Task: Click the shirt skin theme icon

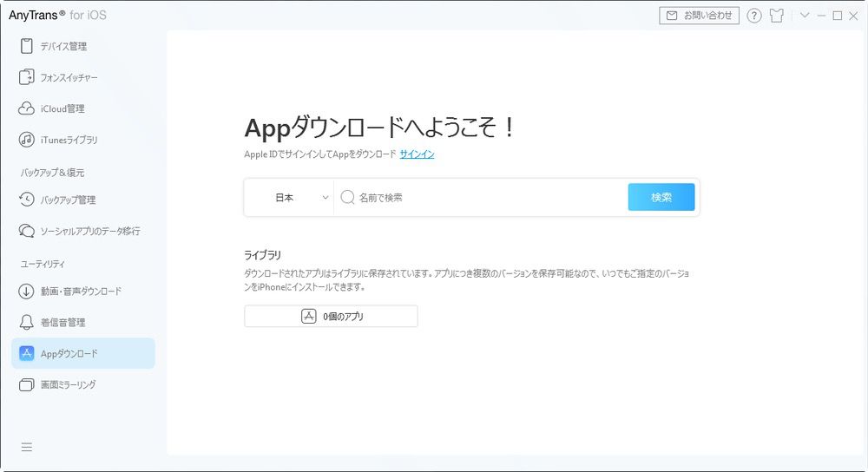Action: click(x=776, y=16)
